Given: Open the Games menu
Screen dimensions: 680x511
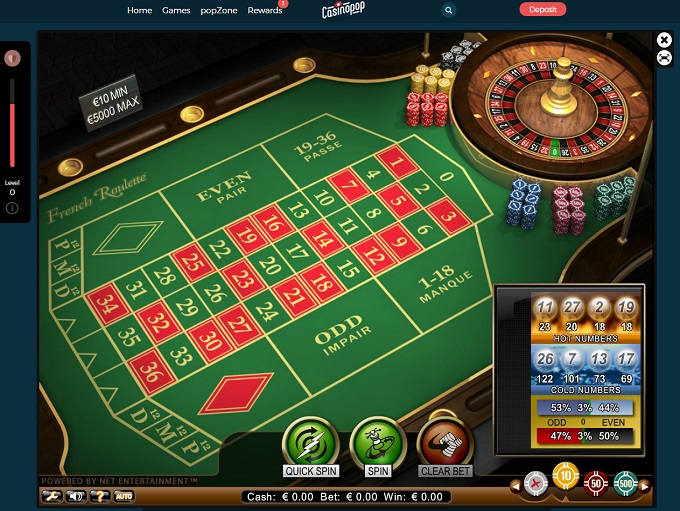Looking at the screenshot, I should point(176,10).
